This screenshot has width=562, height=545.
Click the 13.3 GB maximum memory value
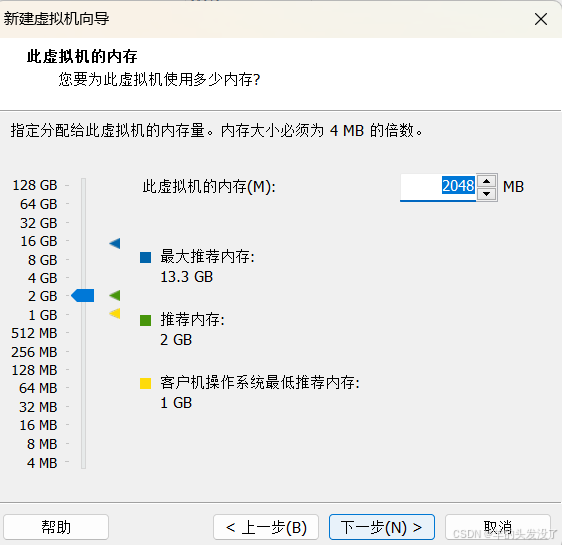click(x=186, y=277)
